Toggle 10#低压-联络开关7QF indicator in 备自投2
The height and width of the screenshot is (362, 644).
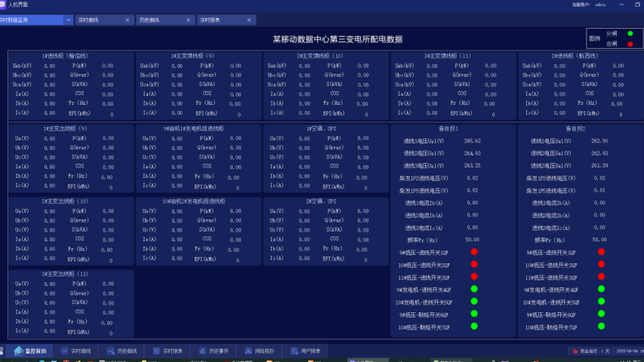pyautogui.click(x=602, y=326)
